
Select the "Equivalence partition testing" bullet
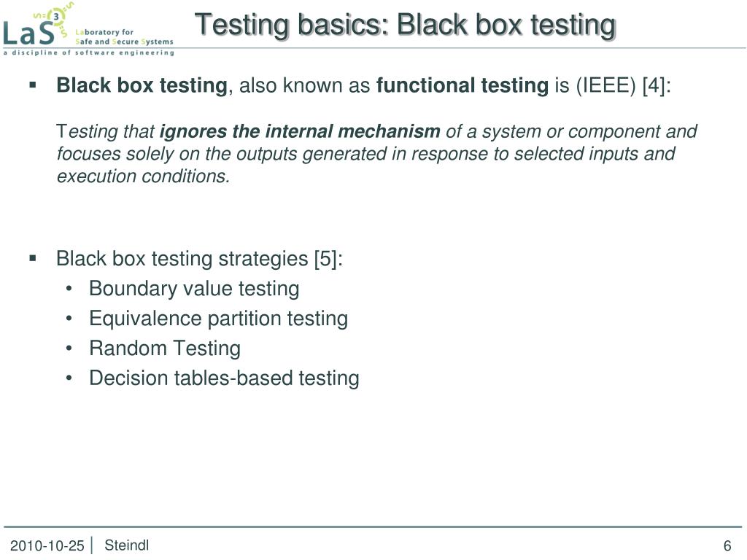pyautogui.click(x=218, y=319)
